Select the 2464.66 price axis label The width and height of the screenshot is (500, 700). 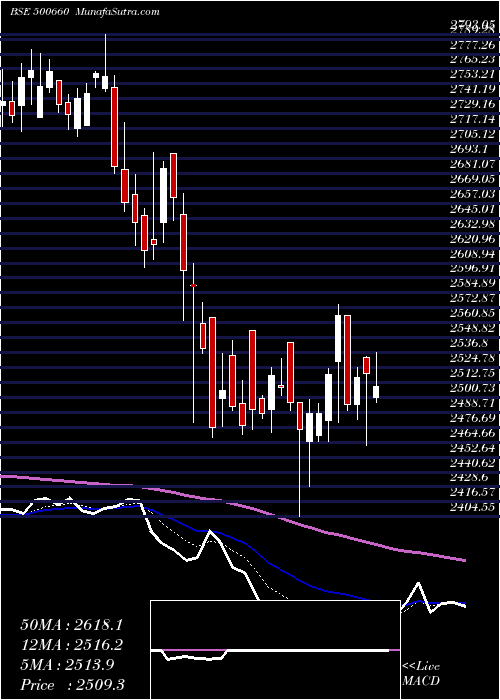click(x=473, y=433)
